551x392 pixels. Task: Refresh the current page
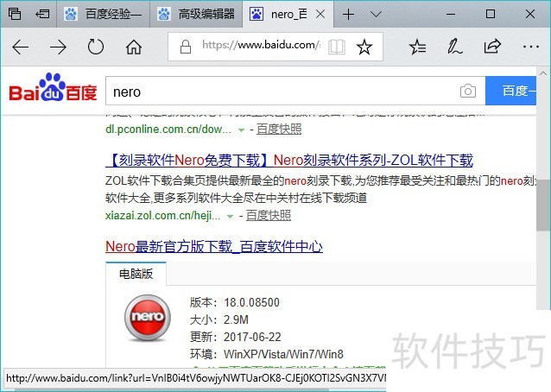point(96,47)
